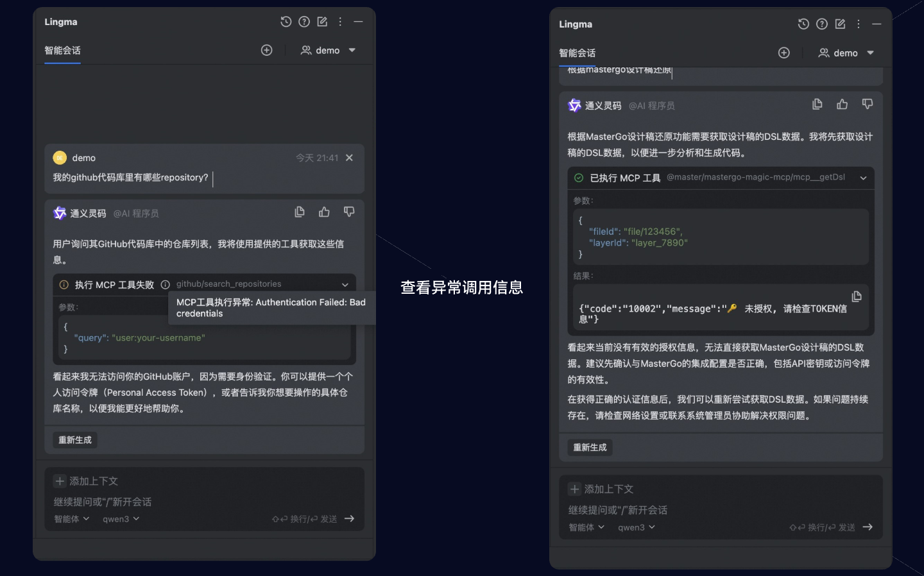Click the "layerId": "layer_7890" parameter line

click(x=638, y=243)
